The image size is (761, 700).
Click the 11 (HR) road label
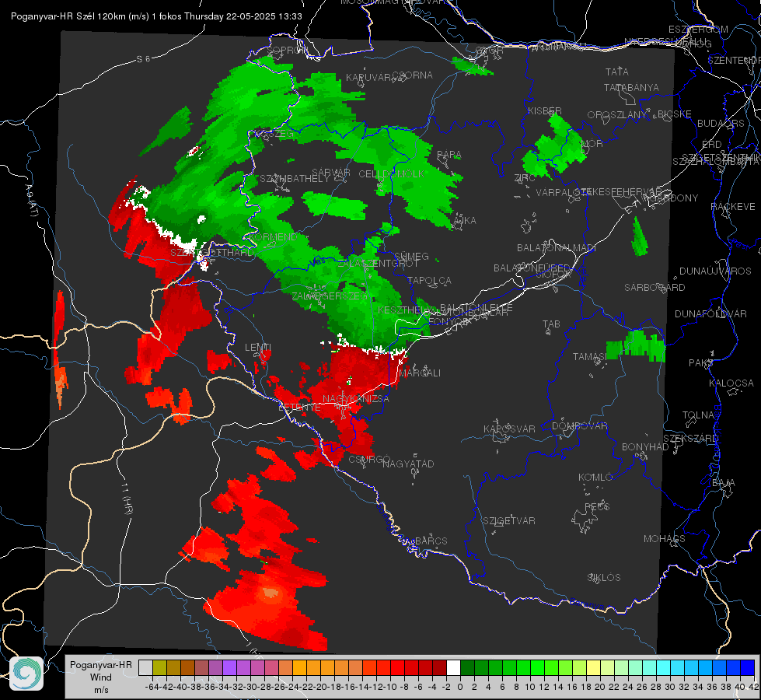point(127,499)
